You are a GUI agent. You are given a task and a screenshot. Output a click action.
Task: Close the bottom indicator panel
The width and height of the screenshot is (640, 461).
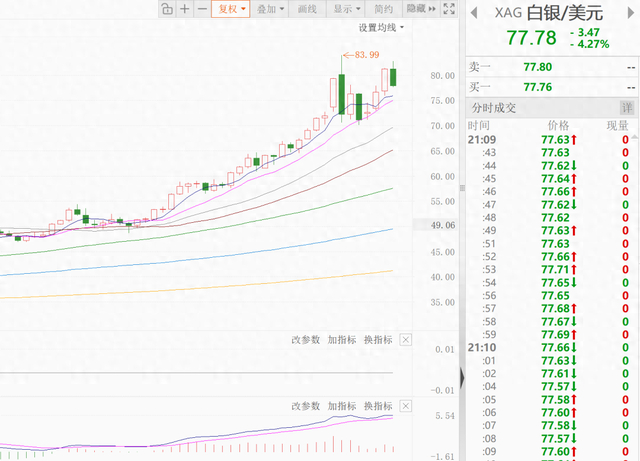[x=405, y=406]
